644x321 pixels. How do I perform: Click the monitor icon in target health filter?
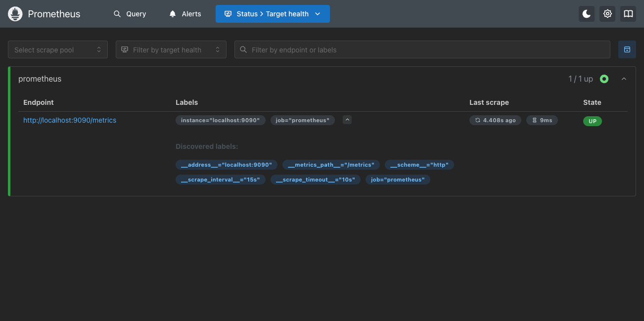tap(125, 49)
